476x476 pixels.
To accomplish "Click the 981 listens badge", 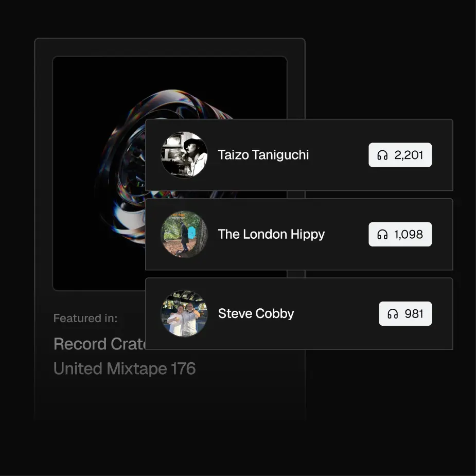I will click(406, 313).
